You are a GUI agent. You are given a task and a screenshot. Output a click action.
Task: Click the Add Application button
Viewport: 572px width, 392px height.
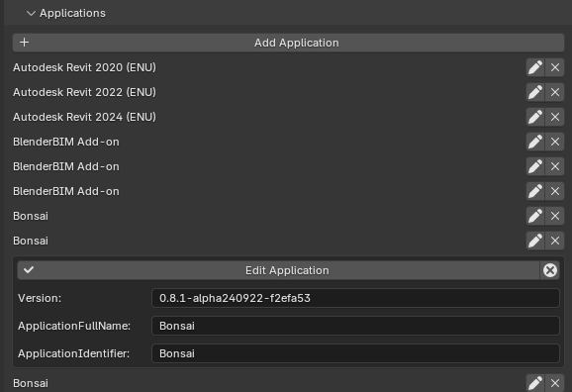(x=289, y=43)
